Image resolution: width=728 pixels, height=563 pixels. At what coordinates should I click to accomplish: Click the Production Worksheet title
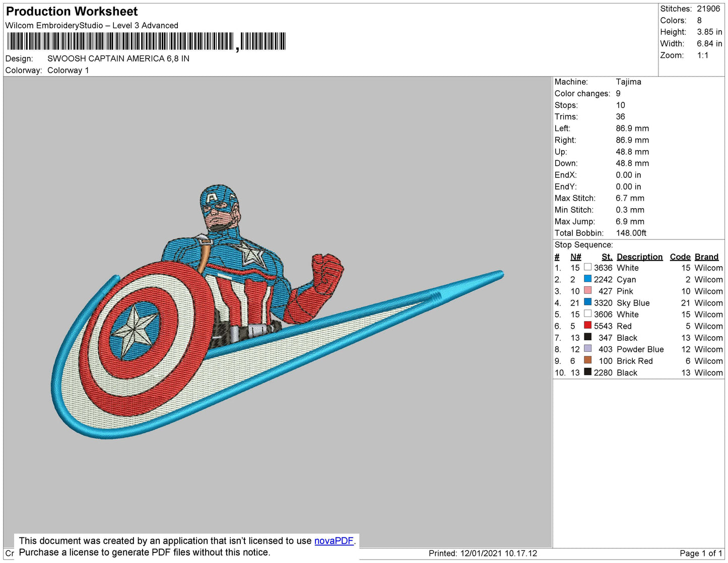click(72, 12)
